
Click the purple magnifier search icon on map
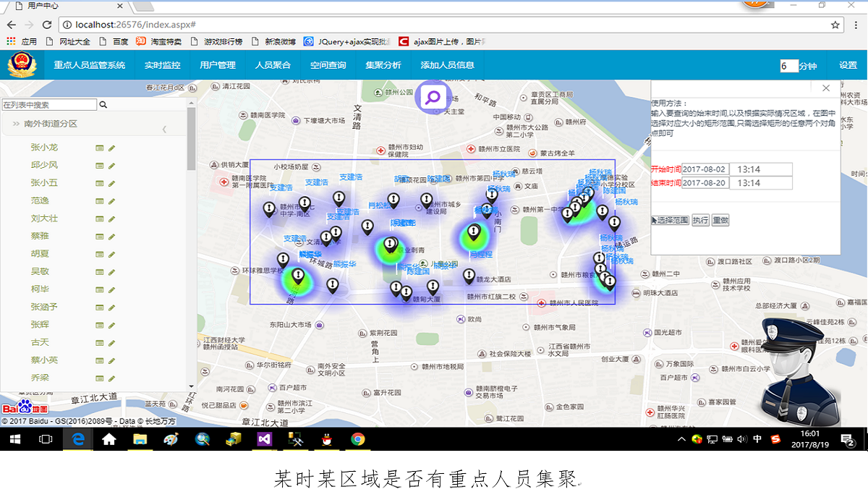pyautogui.click(x=433, y=97)
